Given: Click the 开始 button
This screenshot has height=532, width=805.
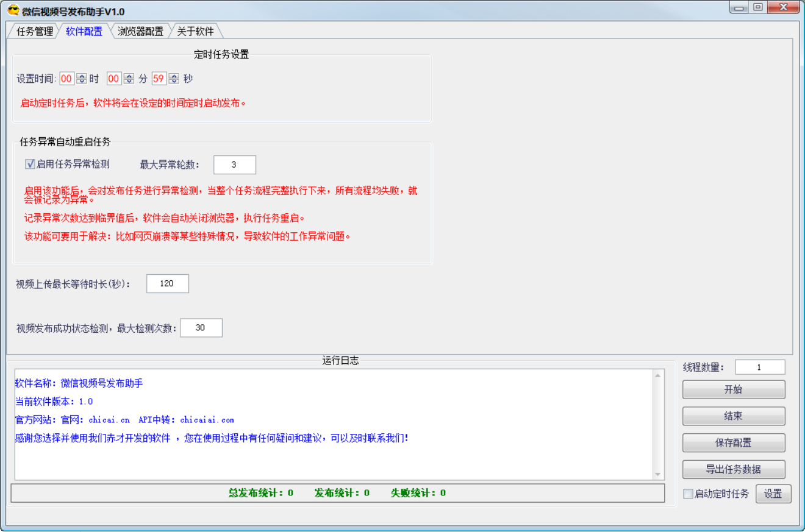Looking at the screenshot, I should [734, 390].
